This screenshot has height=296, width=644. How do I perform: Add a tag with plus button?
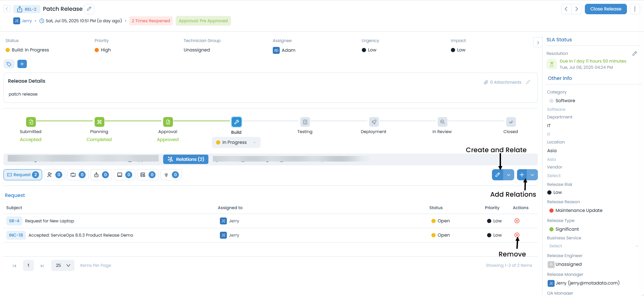click(x=22, y=64)
